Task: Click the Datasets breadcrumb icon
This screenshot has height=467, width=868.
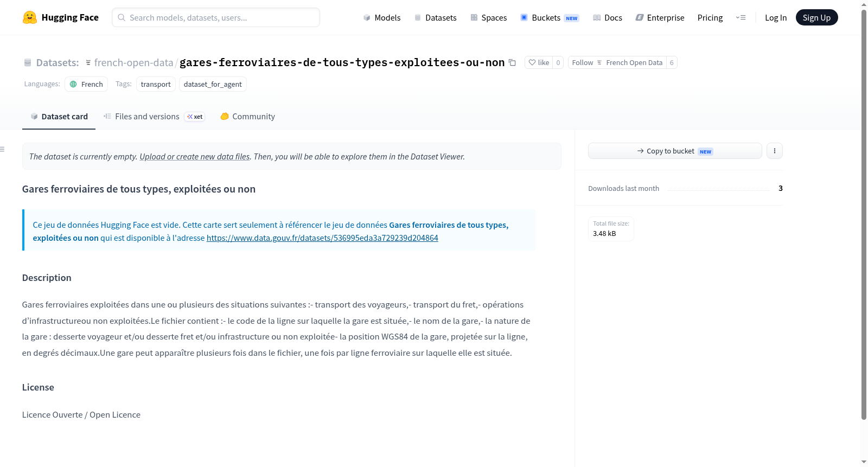Action: point(28,62)
